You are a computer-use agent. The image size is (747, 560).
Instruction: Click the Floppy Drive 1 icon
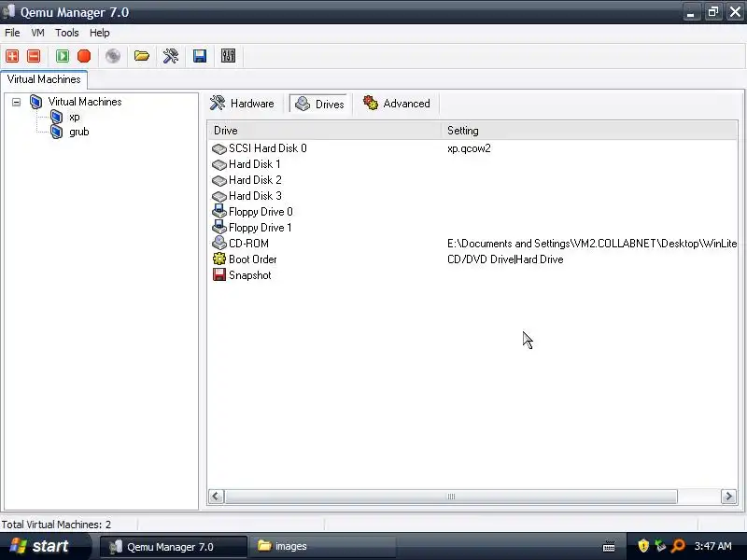pos(219,227)
